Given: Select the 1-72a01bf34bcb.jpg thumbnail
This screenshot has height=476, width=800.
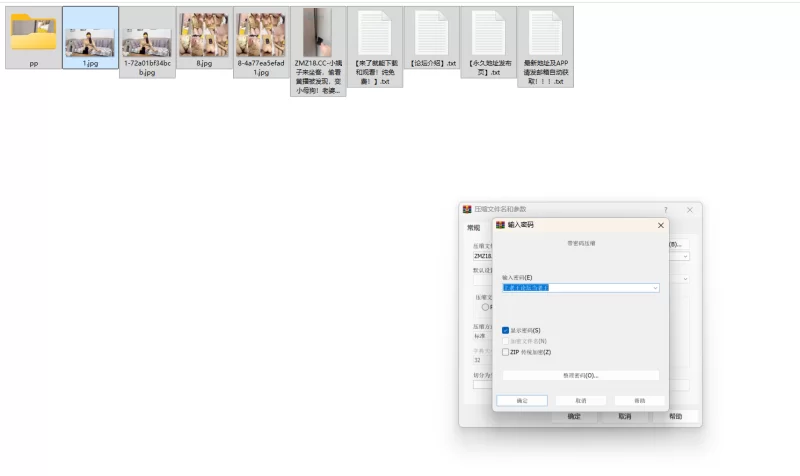Looking at the screenshot, I should coord(147,42).
